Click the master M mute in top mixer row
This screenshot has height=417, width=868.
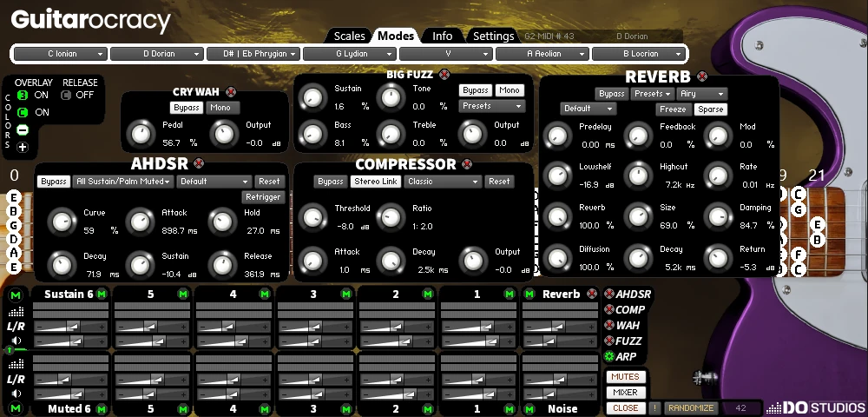click(x=16, y=295)
